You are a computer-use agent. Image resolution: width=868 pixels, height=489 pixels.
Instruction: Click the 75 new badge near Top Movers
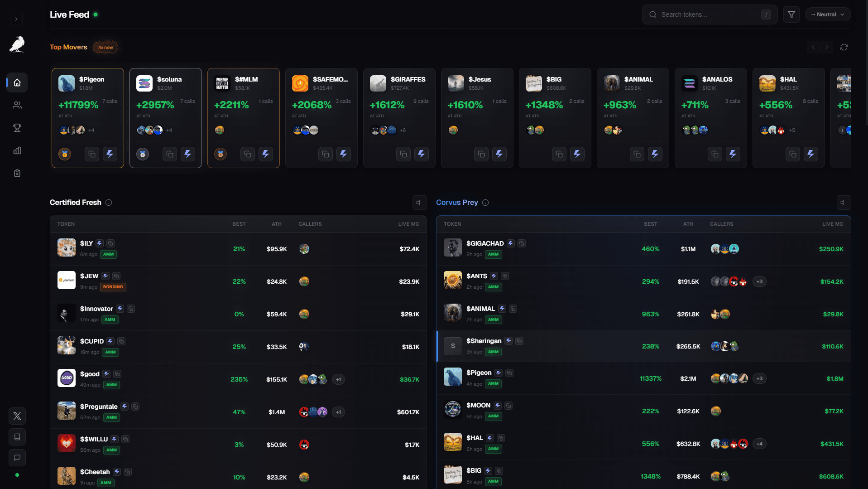pos(105,47)
